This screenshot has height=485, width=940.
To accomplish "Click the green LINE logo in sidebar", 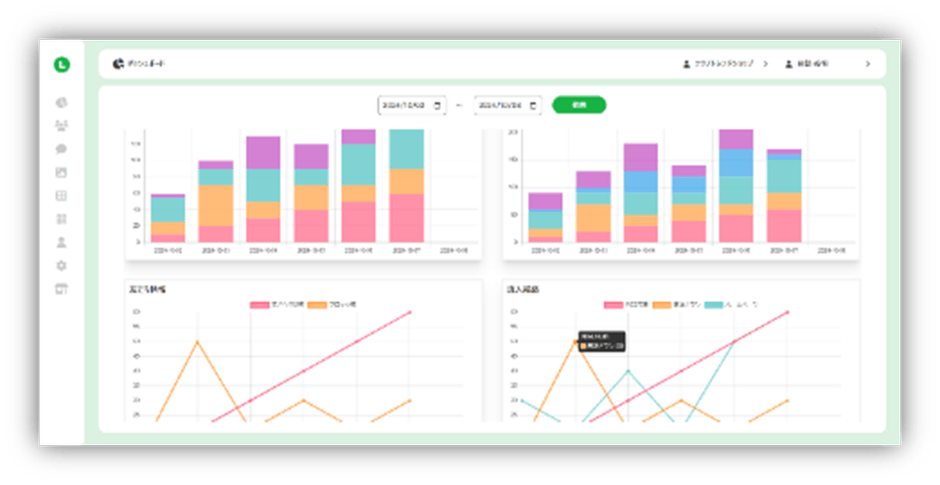I will 62,64.
